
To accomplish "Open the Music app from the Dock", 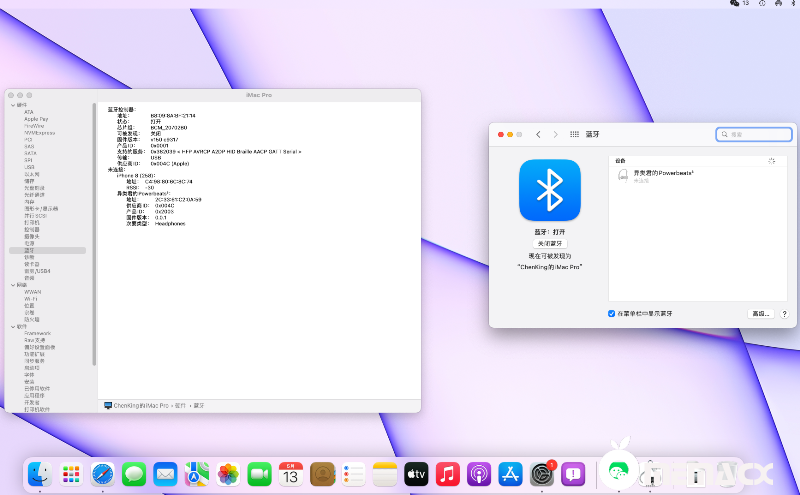I will tap(448, 473).
